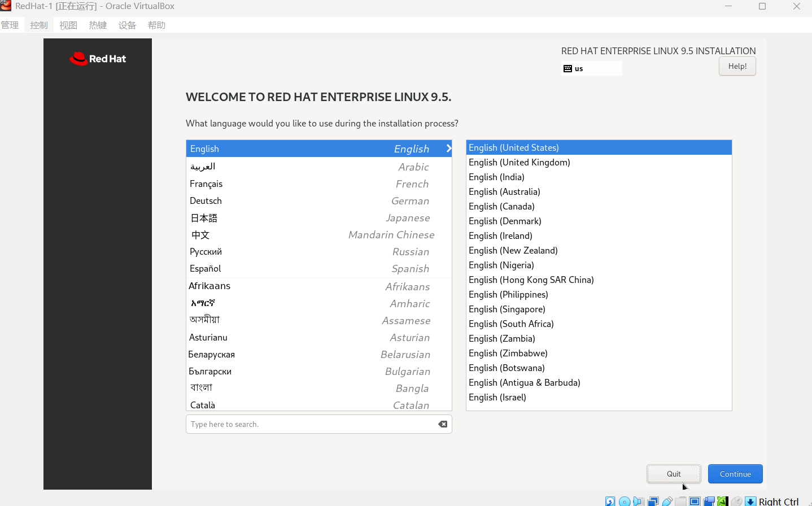Select English (Singapore) locale

point(599,309)
